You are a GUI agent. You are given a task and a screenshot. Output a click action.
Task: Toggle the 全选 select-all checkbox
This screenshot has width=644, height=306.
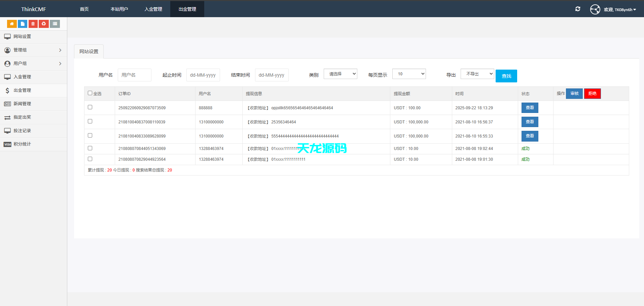coord(90,93)
